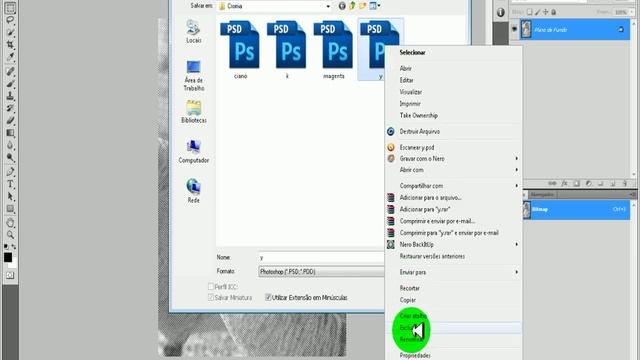
Task: Choose Copiar in context menu
Action: [453, 300]
